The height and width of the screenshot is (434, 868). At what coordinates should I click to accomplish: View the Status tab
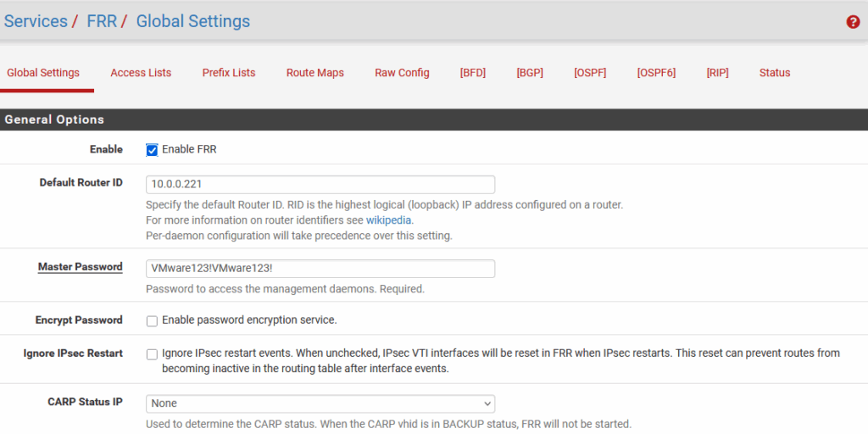click(775, 73)
